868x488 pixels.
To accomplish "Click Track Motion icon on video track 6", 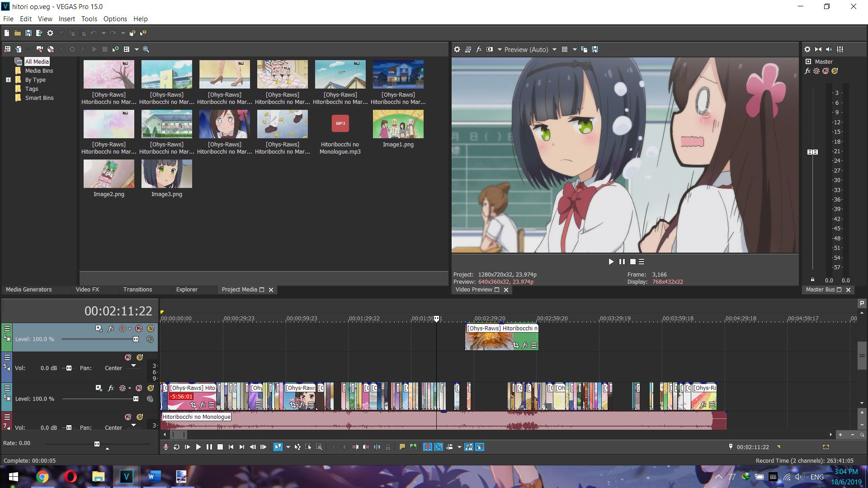I will coord(99,388).
